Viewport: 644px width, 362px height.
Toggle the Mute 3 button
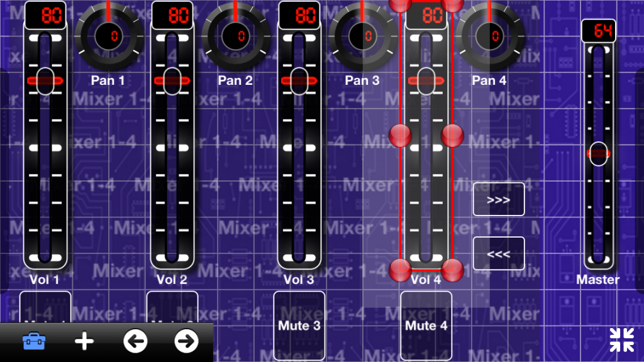(299, 326)
